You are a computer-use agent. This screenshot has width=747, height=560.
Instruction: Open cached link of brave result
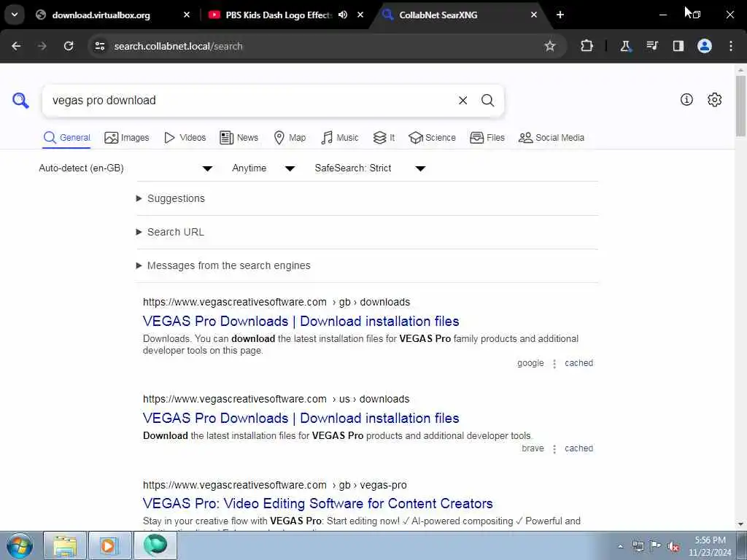click(x=578, y=448)
